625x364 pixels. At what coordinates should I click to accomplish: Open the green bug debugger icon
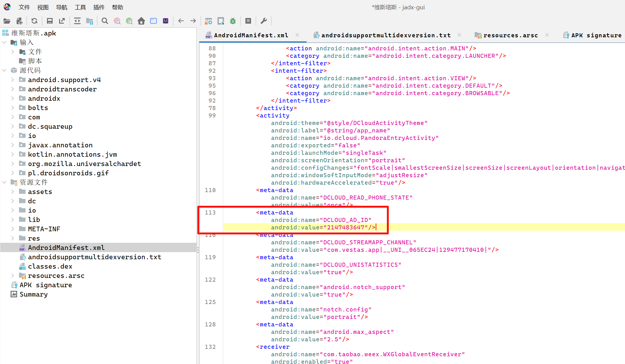click(233, 21)
